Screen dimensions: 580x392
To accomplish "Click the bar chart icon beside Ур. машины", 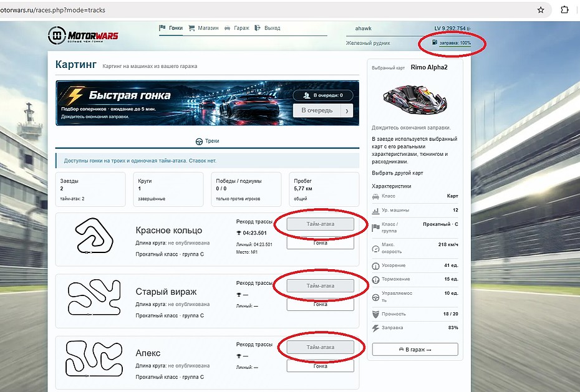I will (x=375, y=211).
